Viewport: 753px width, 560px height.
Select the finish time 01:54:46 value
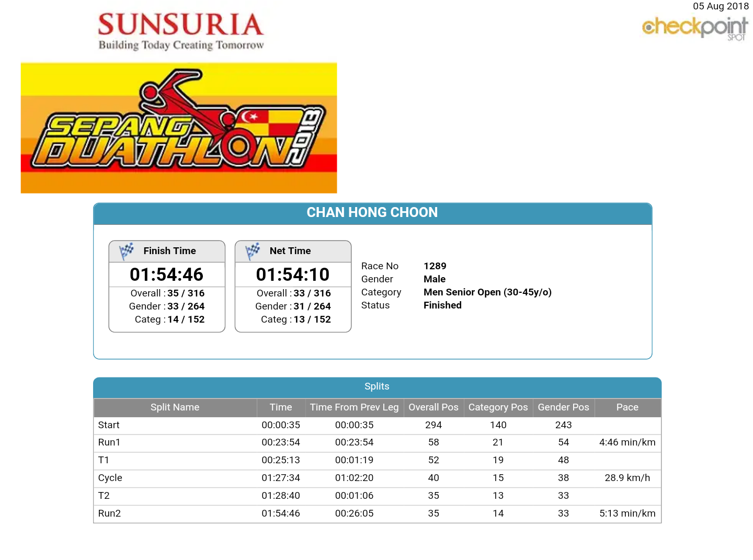pyautogui.click(x=167, y=275)
